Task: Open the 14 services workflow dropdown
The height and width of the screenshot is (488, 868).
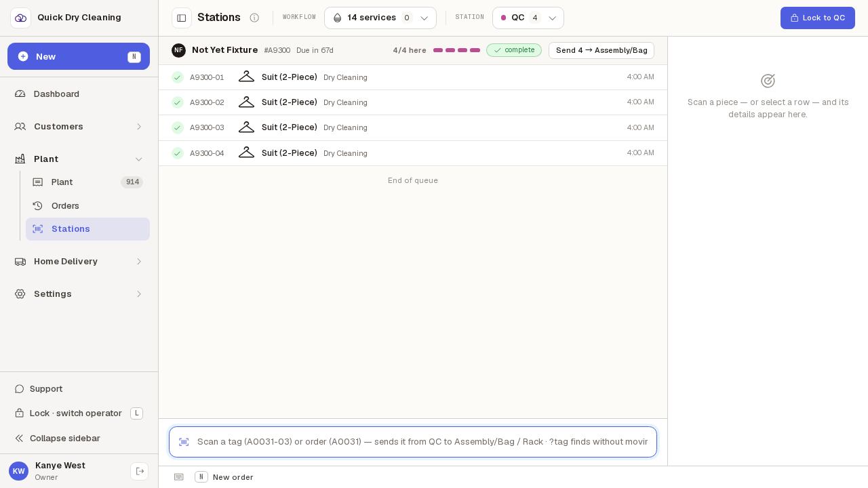Action: point(380,18)
